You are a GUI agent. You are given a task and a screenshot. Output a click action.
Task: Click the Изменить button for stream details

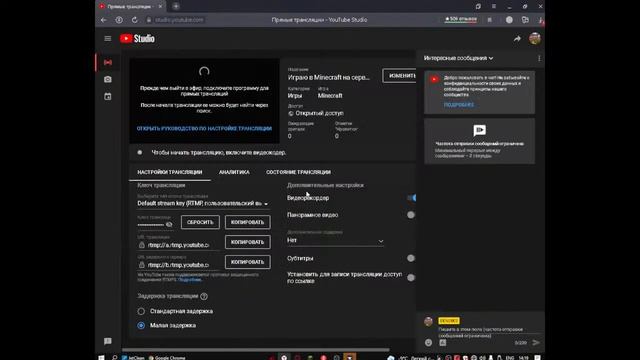coord(400,76)
